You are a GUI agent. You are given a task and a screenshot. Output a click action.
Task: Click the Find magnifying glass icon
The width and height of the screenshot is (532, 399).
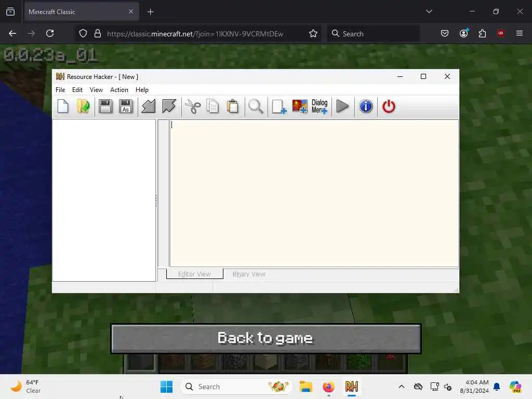(x=256, y=107)
